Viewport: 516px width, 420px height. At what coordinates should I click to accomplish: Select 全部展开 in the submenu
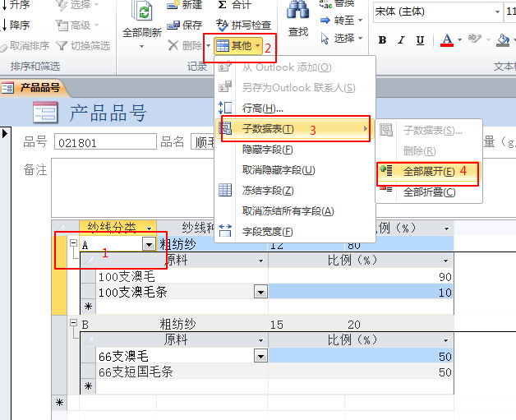pyautogui.click(x=428, y=172)
